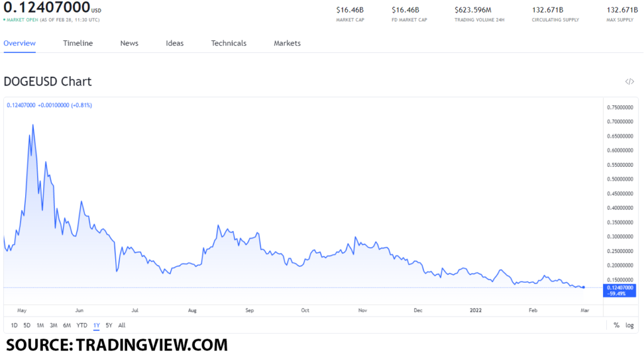Click the $16.46B market cap value
Image resolution: width=644 pixels, height=355 pixels.
350,10
